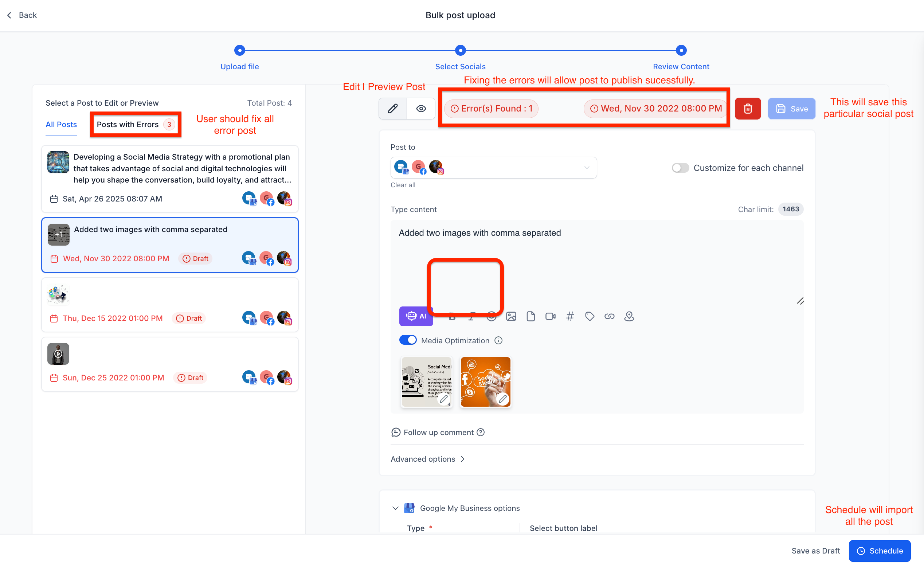The image size is (924, 567).
Task: Disable the Media Optimization toggle
Action: click(x=408, y=340)
